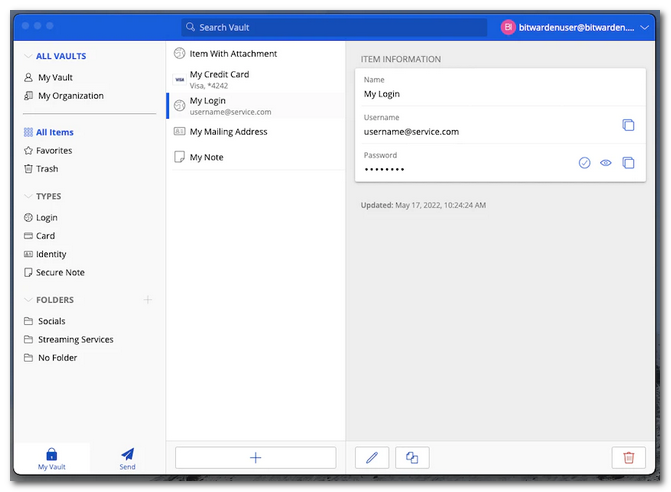Click the globe icon beside Item With Attachment
Viewport: 671px width, 492px height.
(179, 53)
